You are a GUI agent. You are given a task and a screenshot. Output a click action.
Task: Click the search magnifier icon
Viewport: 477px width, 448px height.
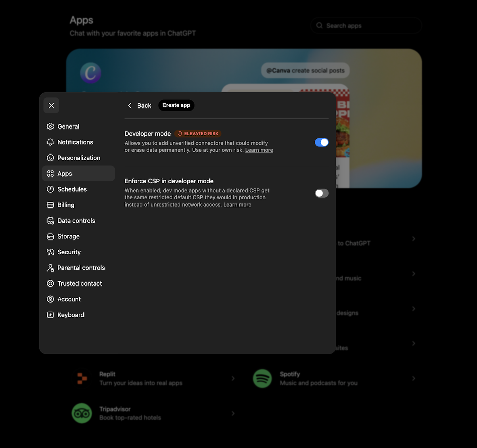click(x=319, y=25)
